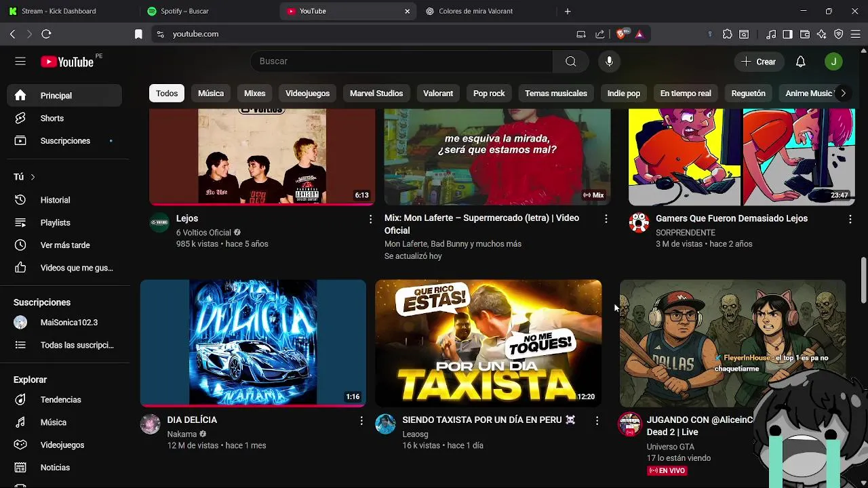Open the browser main menu icon
The image size is (868, 488).
[x=856, y=34]
